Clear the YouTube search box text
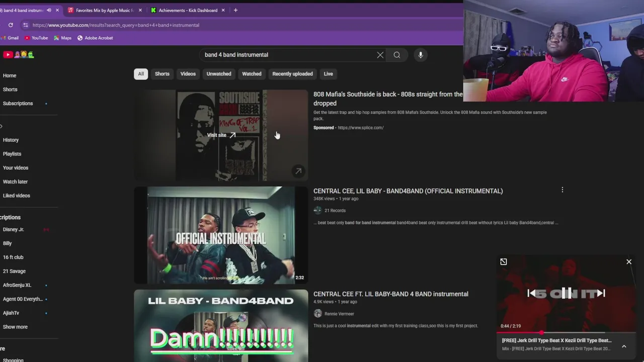 (380, 55)
